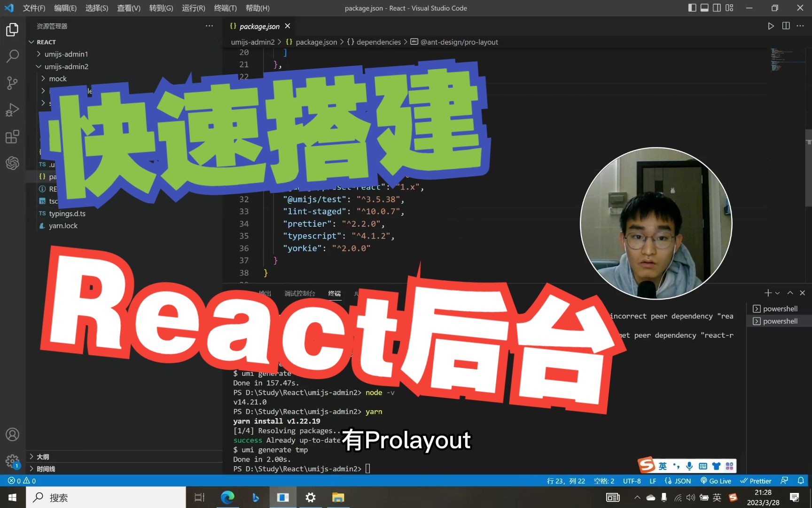Toggle primary side bar layout icon
Screen dimensions: 812x508
(692, 8)
